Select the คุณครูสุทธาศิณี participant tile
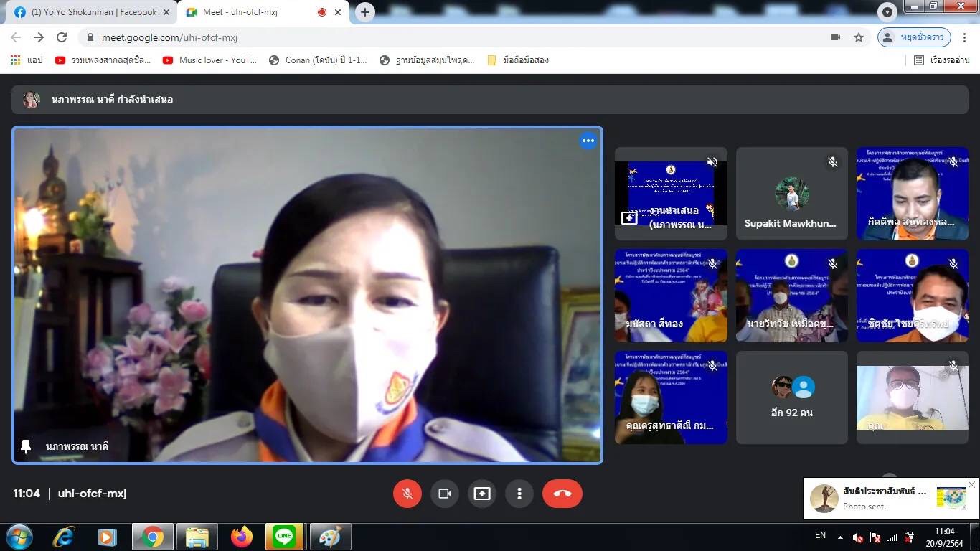 tap(671, 397)
